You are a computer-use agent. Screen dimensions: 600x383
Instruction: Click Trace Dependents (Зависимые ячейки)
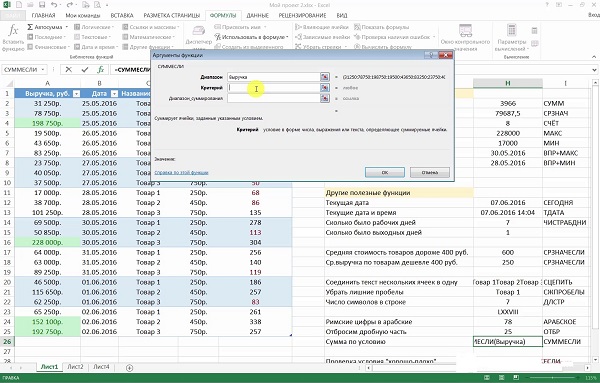(322, 37)
